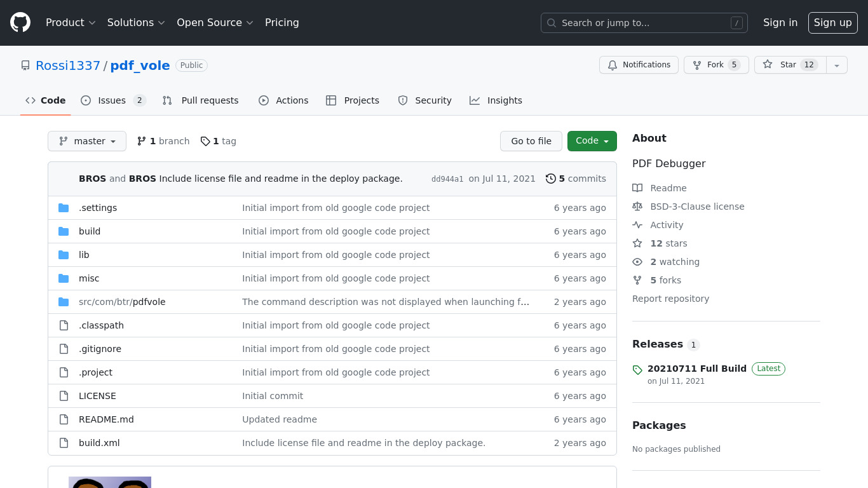Open the Open Source dropdown
This screenshot has height=488, width=868.
(215, 23)
